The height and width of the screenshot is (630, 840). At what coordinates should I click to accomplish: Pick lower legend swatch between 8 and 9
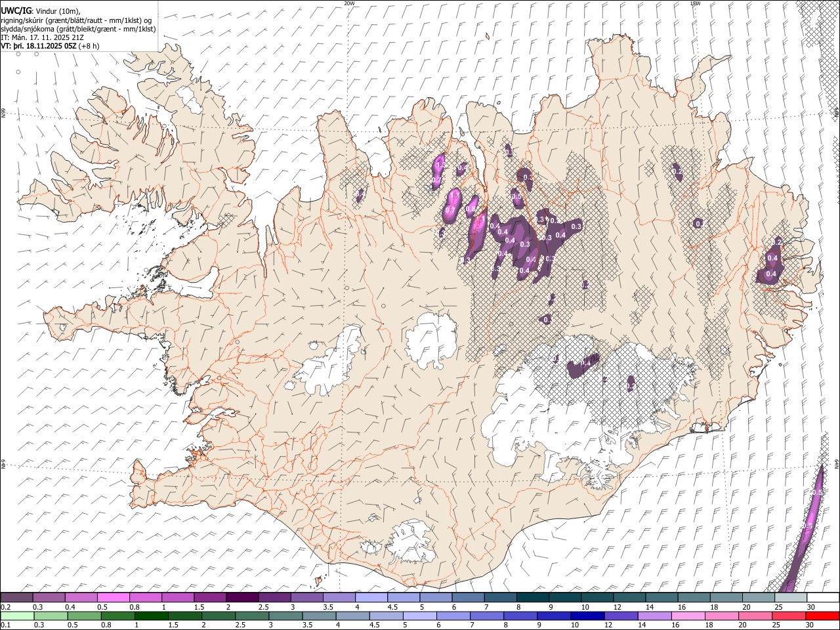coord(520,616)
